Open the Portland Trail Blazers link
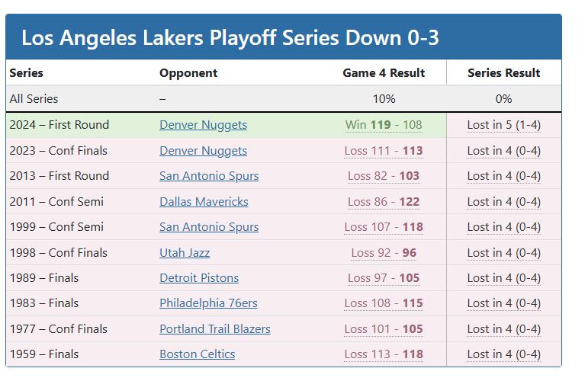 (x=215, y=328)
